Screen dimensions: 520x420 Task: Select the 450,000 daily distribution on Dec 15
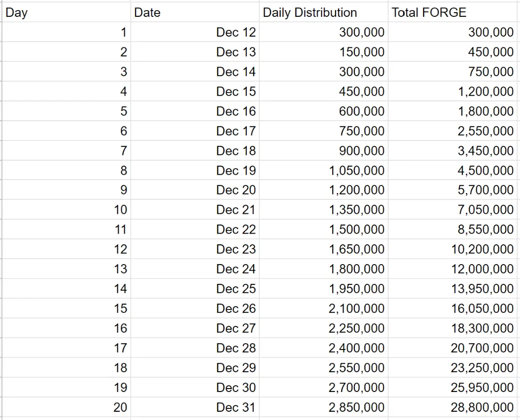[x=323, y=91]
